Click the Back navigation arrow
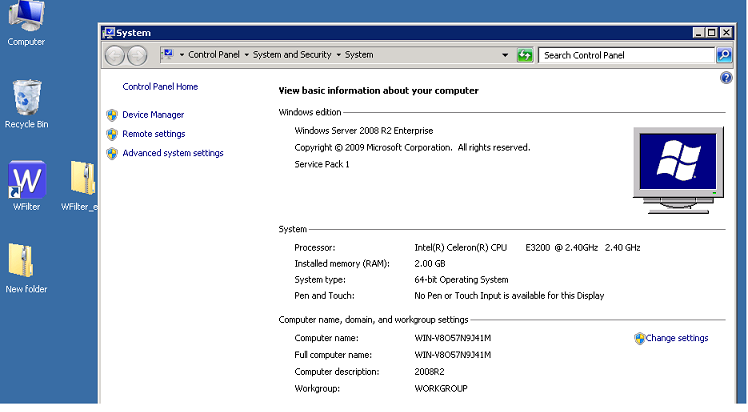Image resolution: width=748 pixels, height=412 pixels. point(115,55)
